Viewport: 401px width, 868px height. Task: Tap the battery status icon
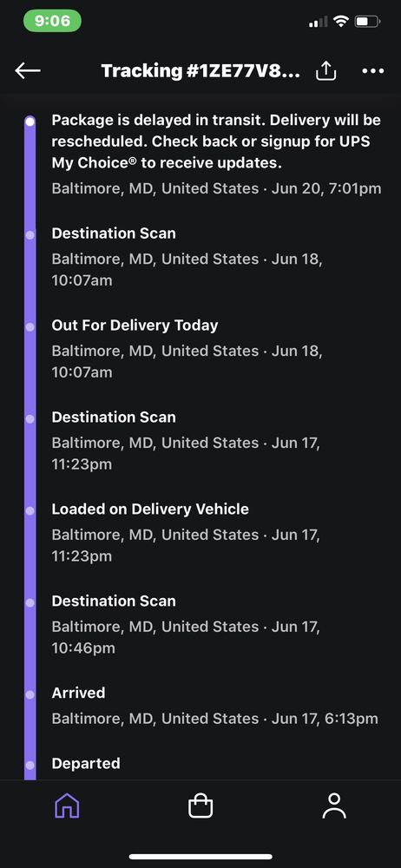coord(367,22)
